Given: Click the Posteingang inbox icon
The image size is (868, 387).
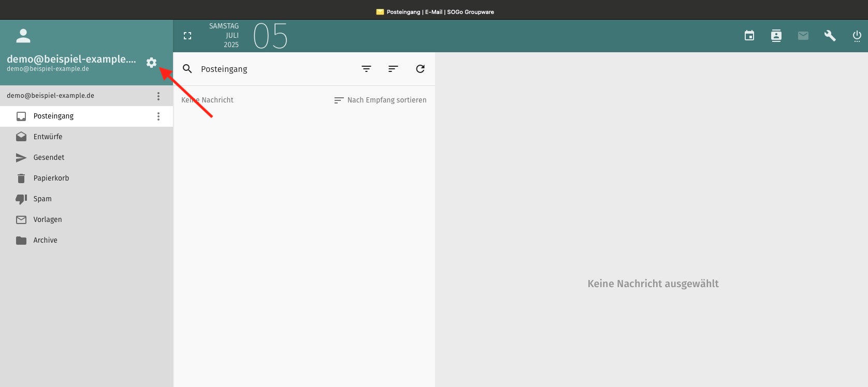Looking at the screenshot, I should pyautogui.click(x=21, y=116).
